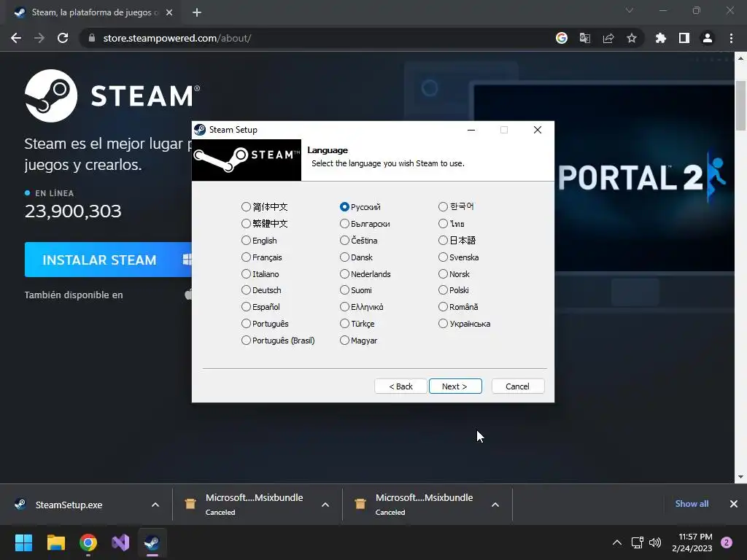This screenshot has height=560, width=747.
Task: Open the Windows Start menu
Action: click(x=23, y=542)
